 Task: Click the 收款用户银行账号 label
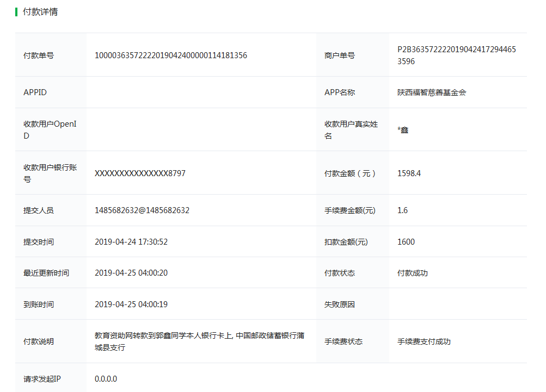[50, 173]
